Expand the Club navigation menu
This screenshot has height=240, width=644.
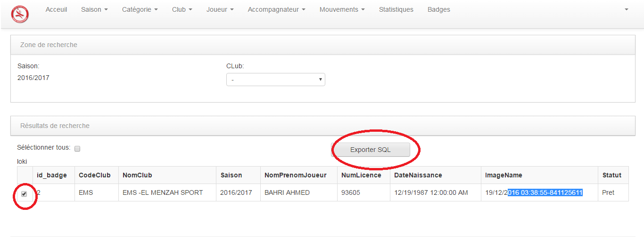[182, 9]
